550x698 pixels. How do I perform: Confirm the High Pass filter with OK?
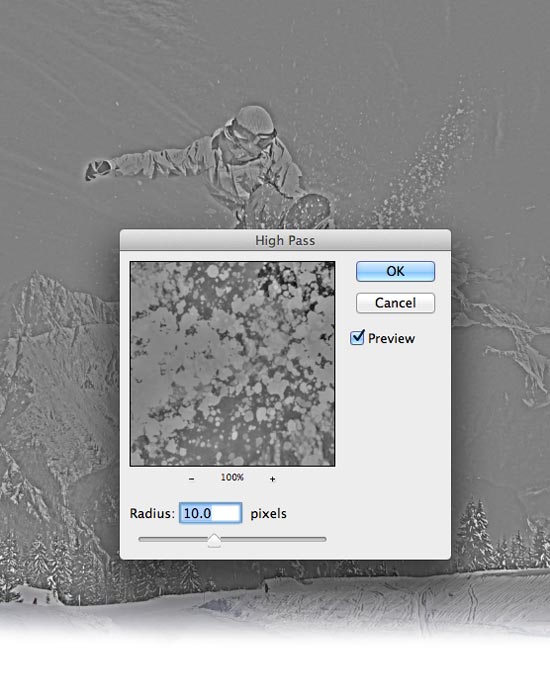coord(395,271)
